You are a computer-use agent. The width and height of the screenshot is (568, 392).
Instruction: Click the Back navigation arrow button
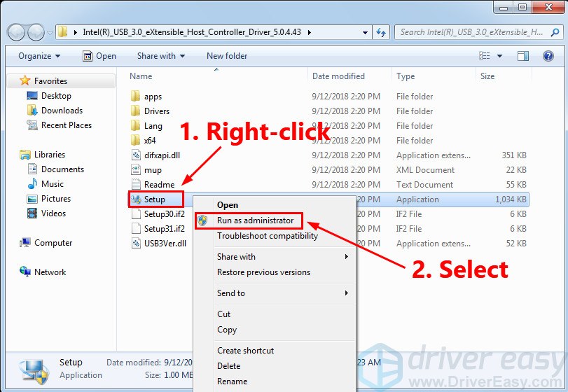click(x=17, y=32)
